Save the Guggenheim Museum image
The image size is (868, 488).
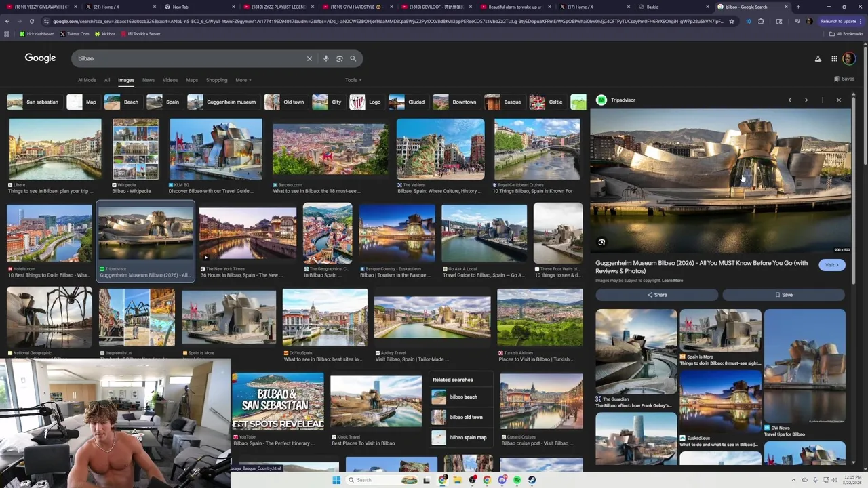click(x=783, y=295)
